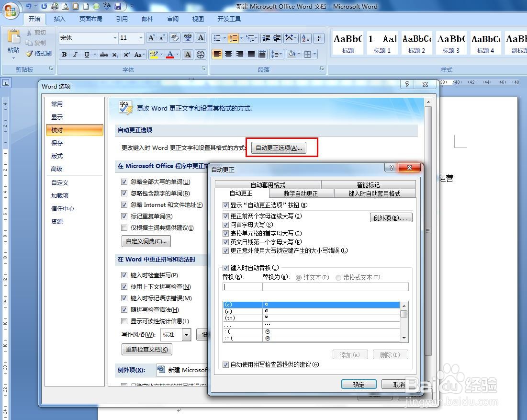Click the Word Options help question mark
The width and height of the screenshot is (527, 420).
tap(407, 84)
